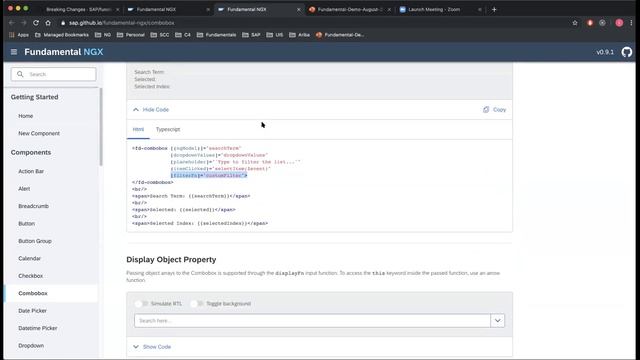Toggle the background switch
The width and height of the screenshot is (640, 360).
click(x=197, y=303)
